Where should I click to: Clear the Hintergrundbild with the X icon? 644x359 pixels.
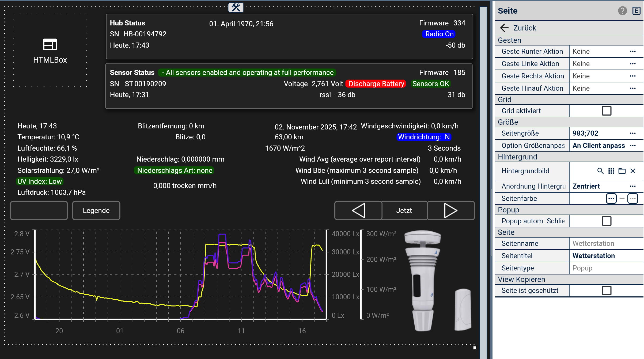click(633, 171)
